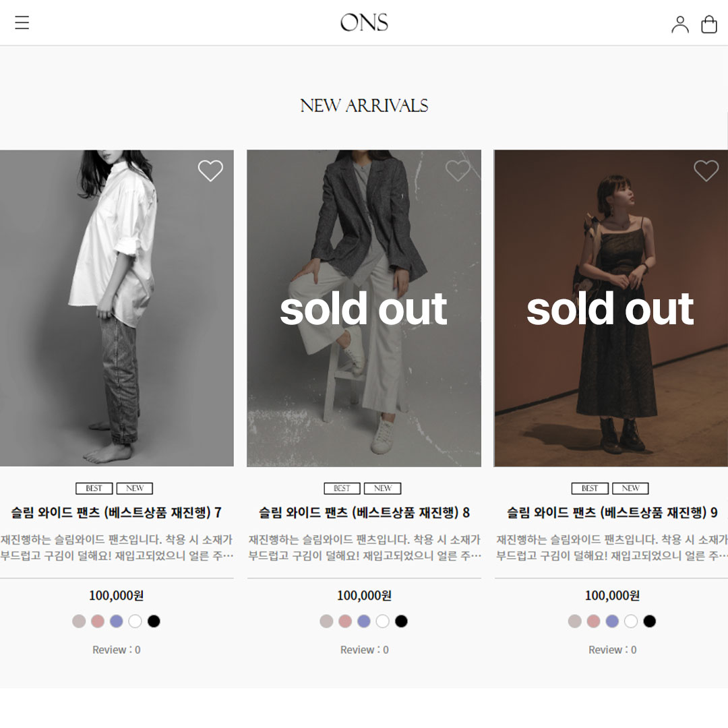Select blue color swatch for product 9
The width and height of the screenshot is (728, 728).
coord(612,621)
